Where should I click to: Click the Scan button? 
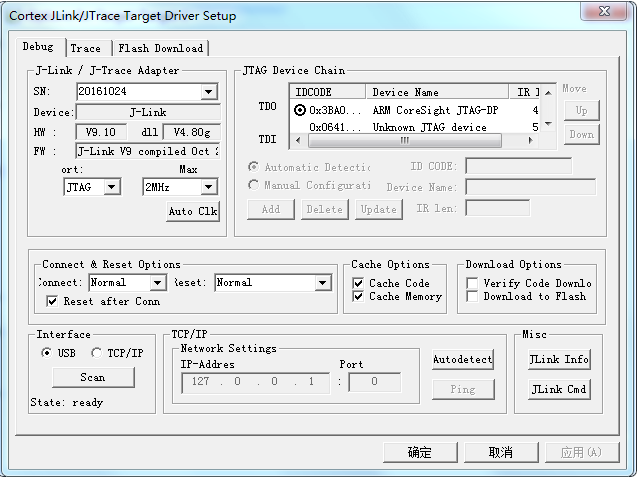(x=93, y=377)
